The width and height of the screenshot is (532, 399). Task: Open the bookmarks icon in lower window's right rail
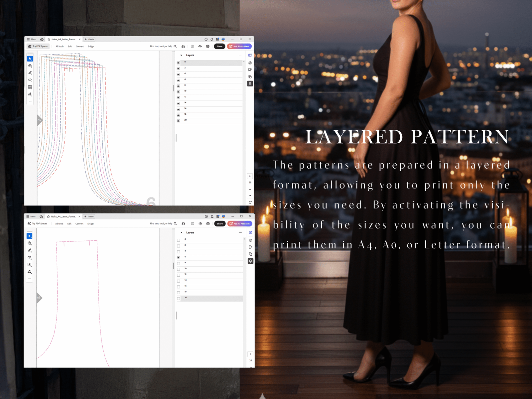(250, 247)
